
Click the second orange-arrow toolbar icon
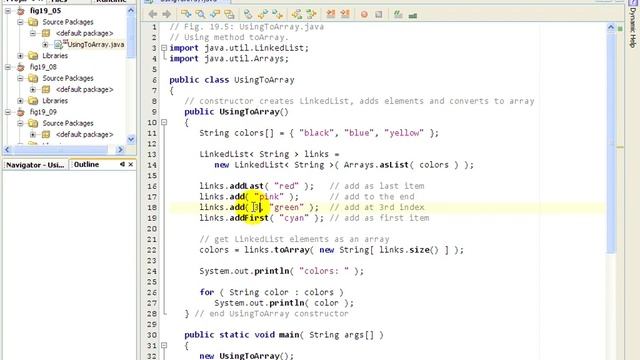[345, 15]
